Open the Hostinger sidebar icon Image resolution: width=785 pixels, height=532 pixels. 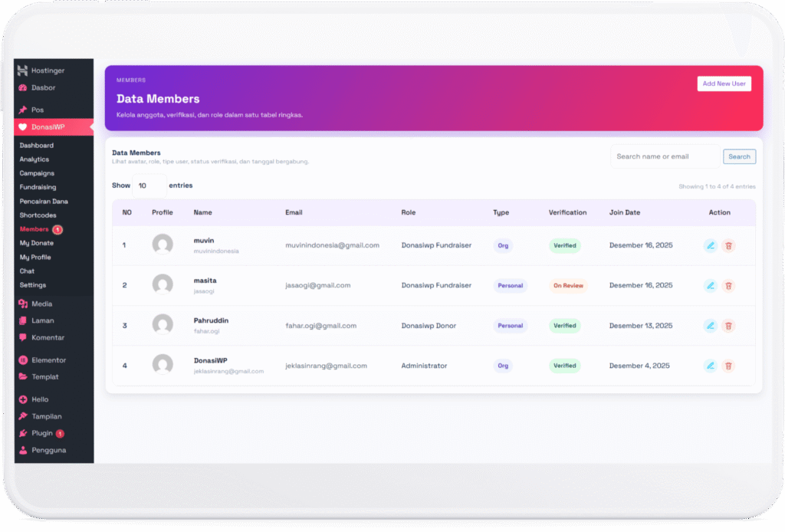(x=23, y=71)
